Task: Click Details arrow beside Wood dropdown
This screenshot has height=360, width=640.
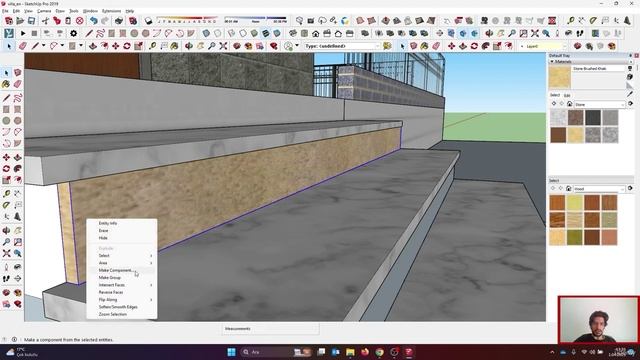Action: [631, 189]
